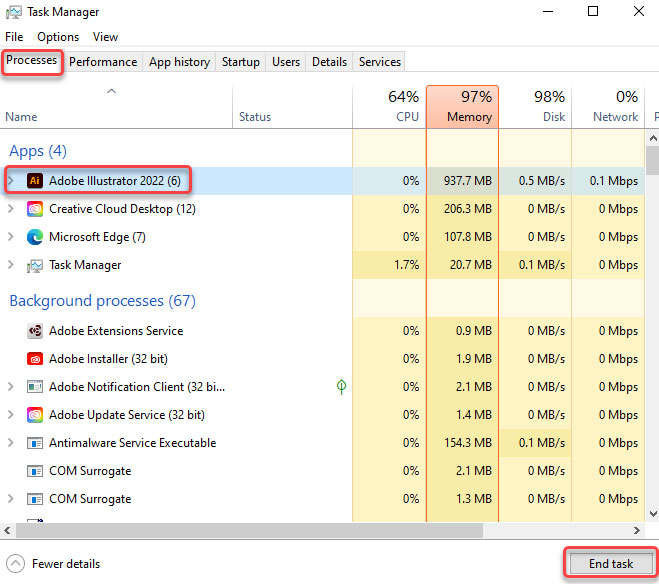The height and width of the screenshot is (584, 659).
Task: Click the Task Manager title bar icon
Action: [14, 12]
